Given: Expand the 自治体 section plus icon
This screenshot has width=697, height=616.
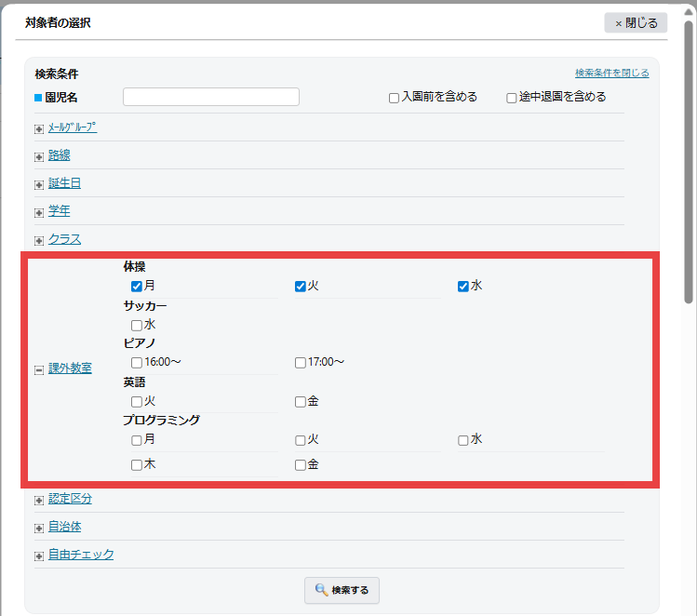Looking at the screenshot, I should (39, 529).
